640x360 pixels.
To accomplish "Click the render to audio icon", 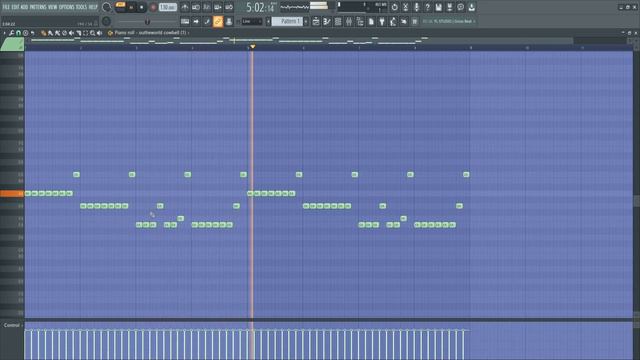I will click(449, 7).
